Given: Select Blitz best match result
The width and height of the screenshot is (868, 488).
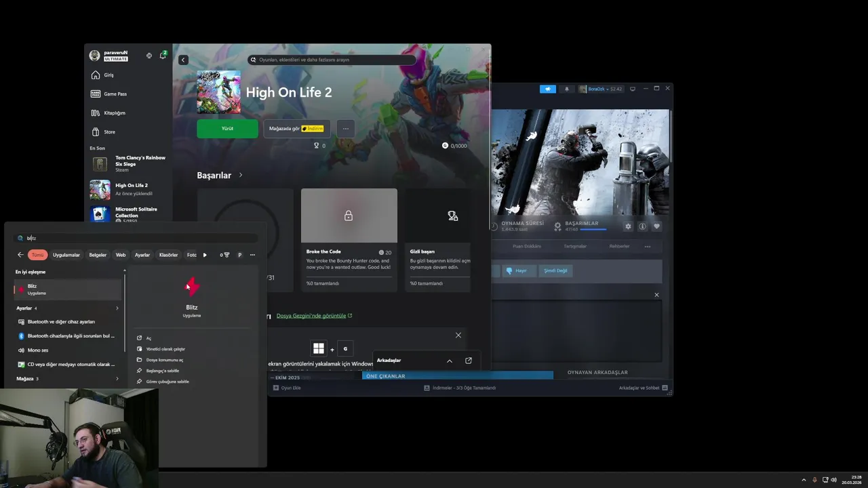Looking at the screenshot, I should 68,289.
